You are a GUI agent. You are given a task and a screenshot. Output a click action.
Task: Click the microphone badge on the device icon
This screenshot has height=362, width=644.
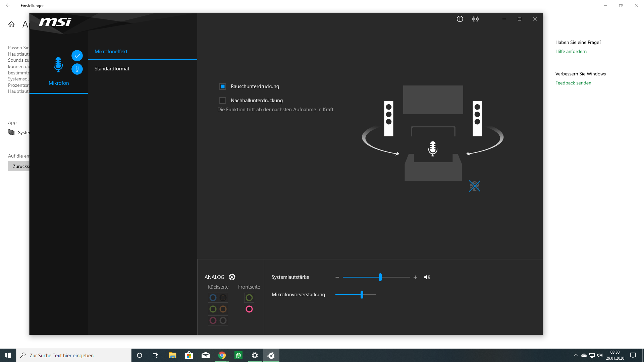(77, 69)
